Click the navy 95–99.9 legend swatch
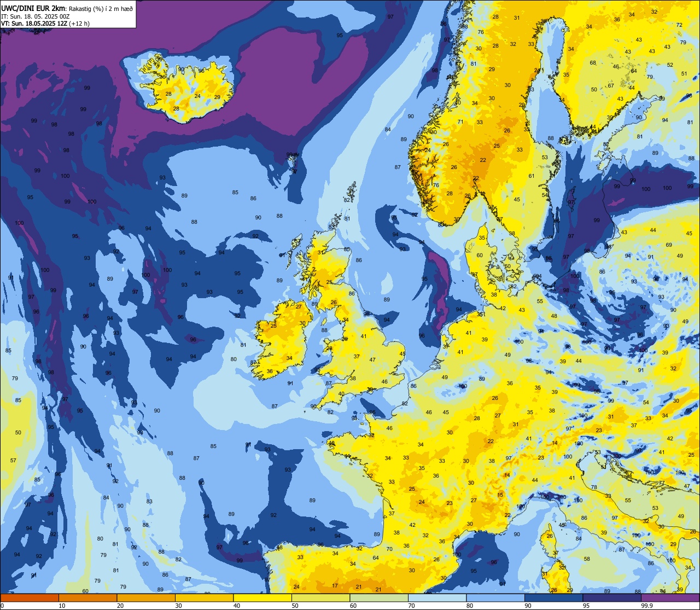The height and width of the screenshot is (610, 700). point(612,597)
